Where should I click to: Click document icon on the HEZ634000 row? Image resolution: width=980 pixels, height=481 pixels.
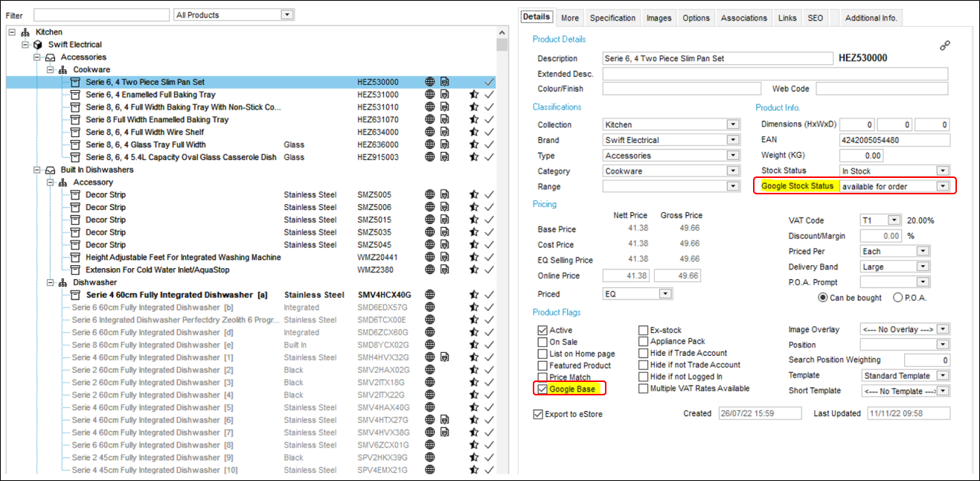click(x=444, y=133)
